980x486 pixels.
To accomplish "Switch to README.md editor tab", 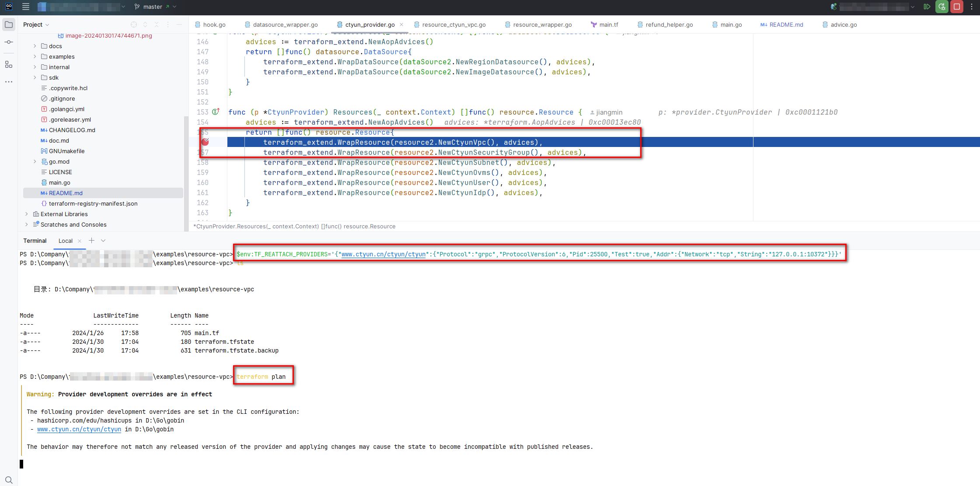I will point(782,24).
